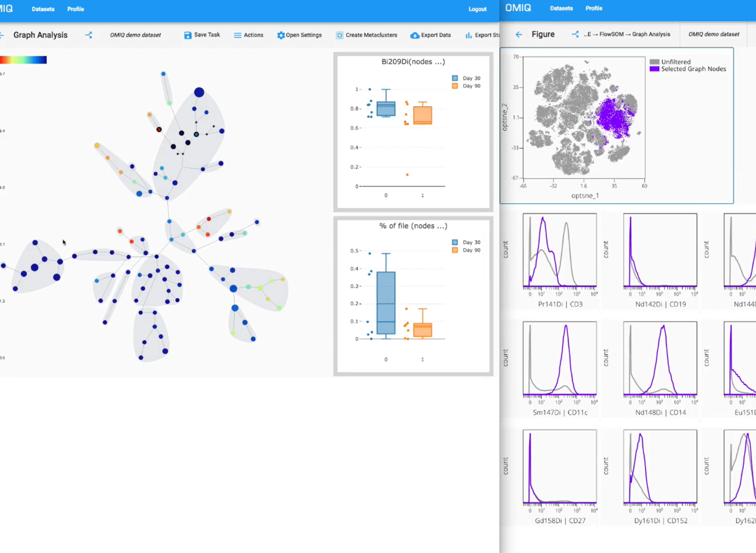Click the back arrow in the Figure panel

518,34
